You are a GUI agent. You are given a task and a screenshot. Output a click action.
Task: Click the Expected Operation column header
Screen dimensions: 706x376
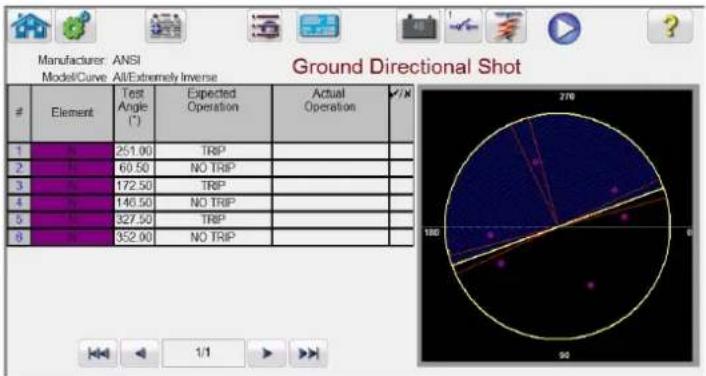(x=213, y=113)
